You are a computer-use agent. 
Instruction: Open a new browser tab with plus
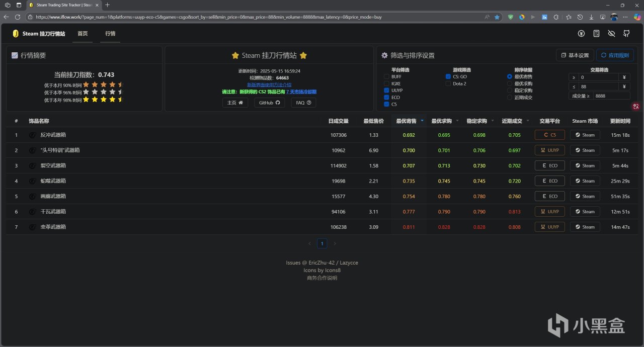coord(107,5)
